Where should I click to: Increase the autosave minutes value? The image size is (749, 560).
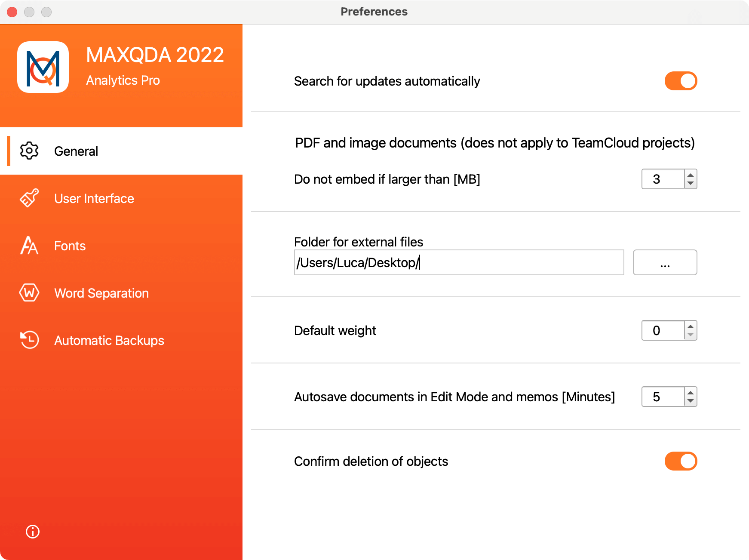(691, 392)
